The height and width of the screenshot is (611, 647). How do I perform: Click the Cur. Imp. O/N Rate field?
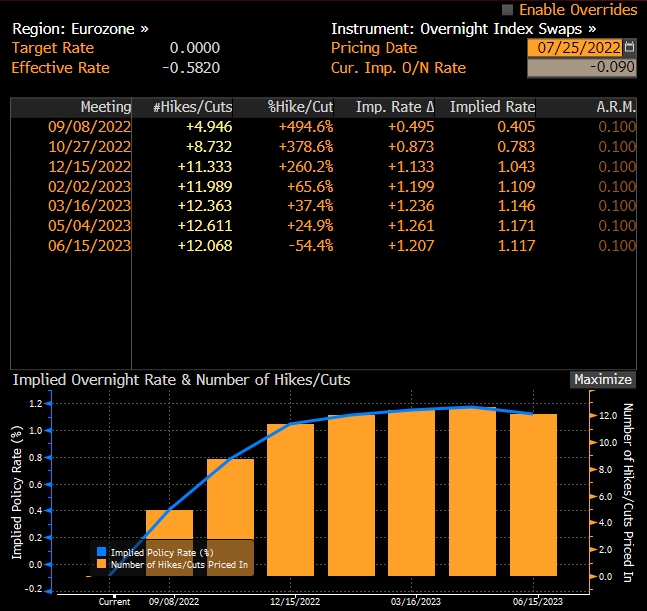pyautogui.click(x=581, y=68)
